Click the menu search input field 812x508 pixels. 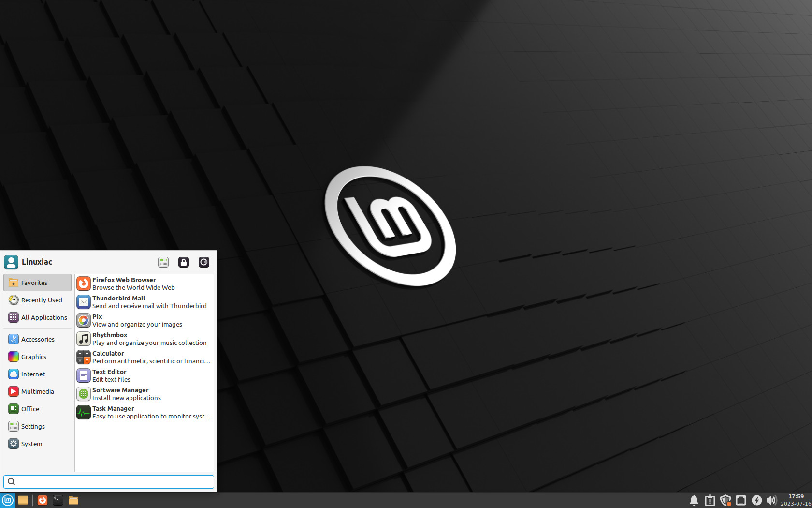coord(109,481)
